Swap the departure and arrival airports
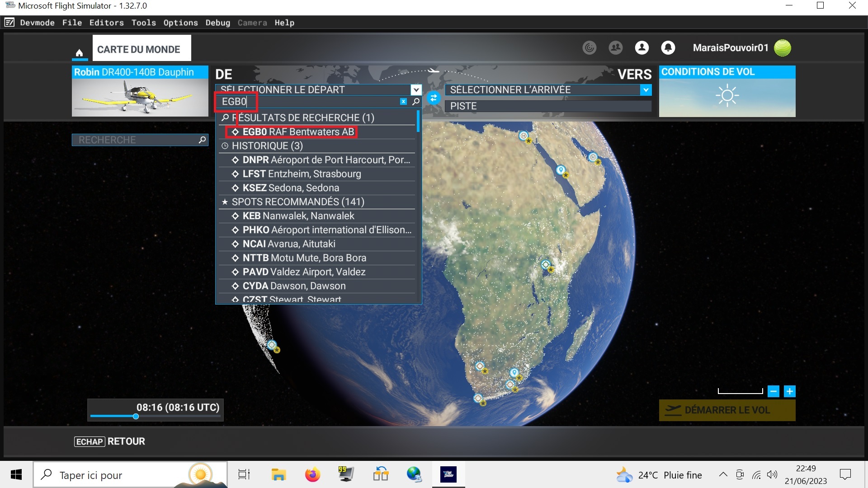Screen dimensions: 868x488 pos(433,98)
